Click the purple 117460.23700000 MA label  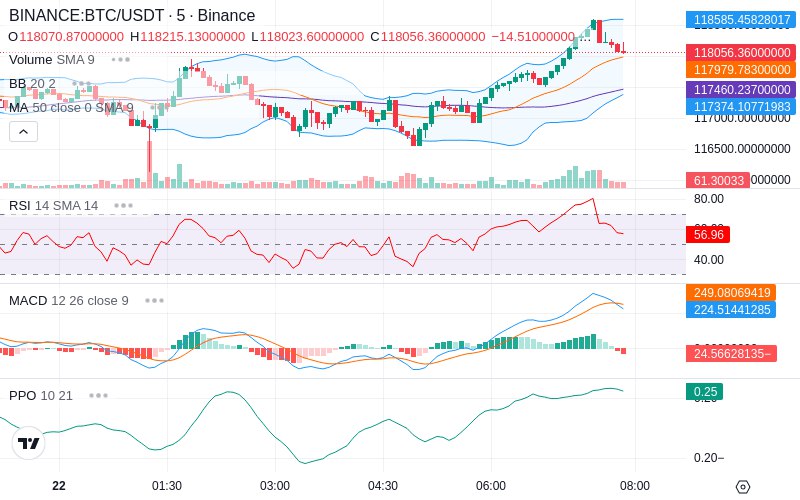[x=741, y=90]
